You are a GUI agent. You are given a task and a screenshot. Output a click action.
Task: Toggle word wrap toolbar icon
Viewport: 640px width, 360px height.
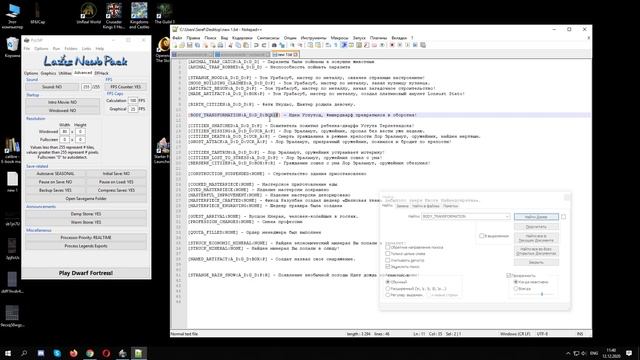tap(328, 45)
